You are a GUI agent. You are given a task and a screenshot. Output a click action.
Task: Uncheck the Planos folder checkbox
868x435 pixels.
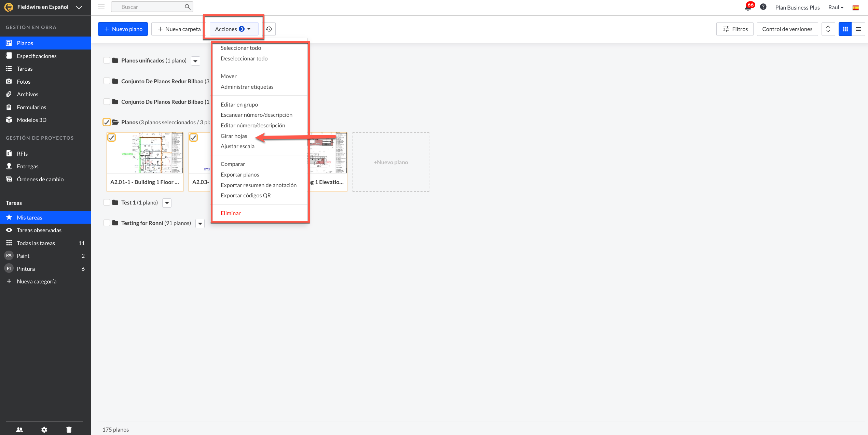coord(107,122)
